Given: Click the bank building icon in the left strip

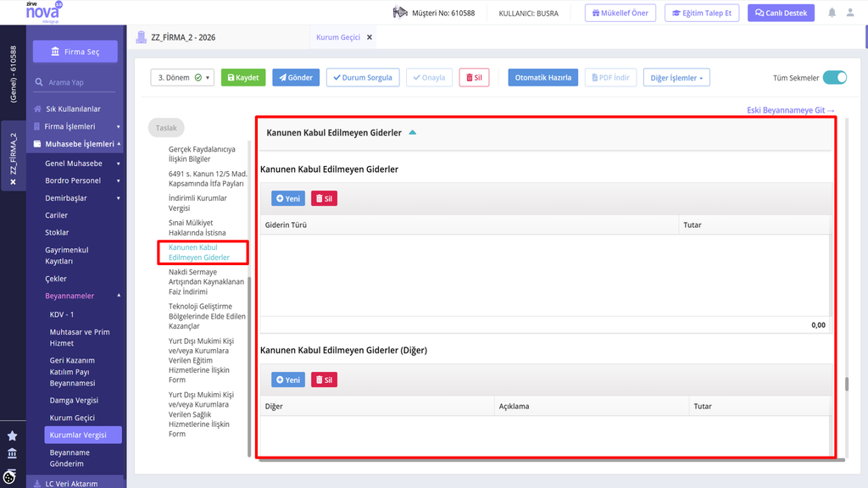Looking at the screenshot, I should coord(12,454).
